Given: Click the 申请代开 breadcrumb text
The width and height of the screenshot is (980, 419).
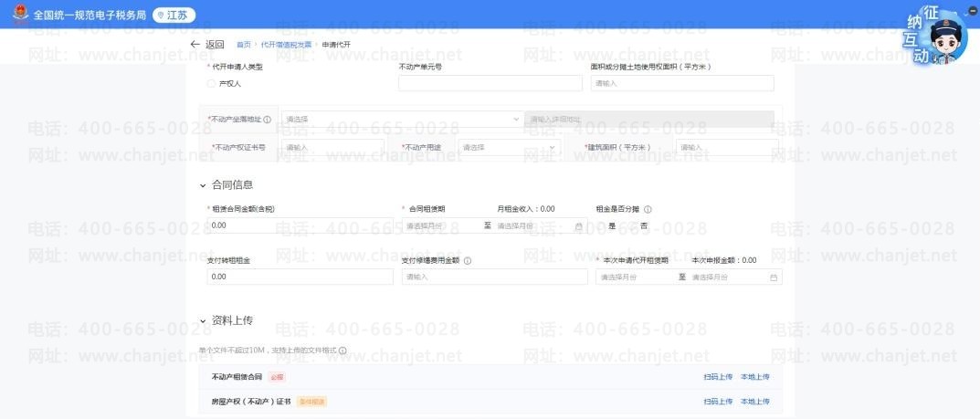Looking at the screenshot, I should pos(336,45).
